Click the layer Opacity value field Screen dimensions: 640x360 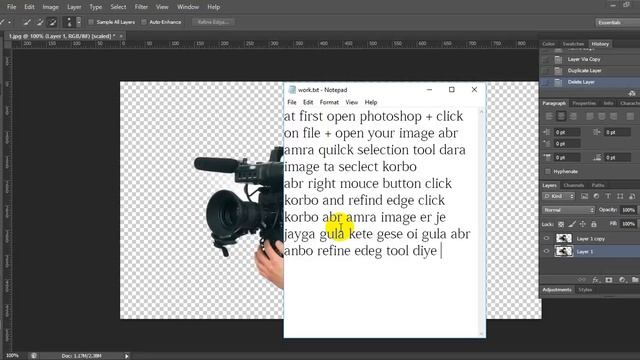628,210
